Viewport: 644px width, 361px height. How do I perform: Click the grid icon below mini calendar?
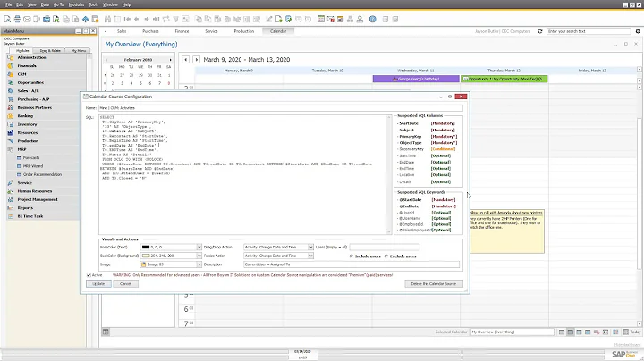click(106, 332)
